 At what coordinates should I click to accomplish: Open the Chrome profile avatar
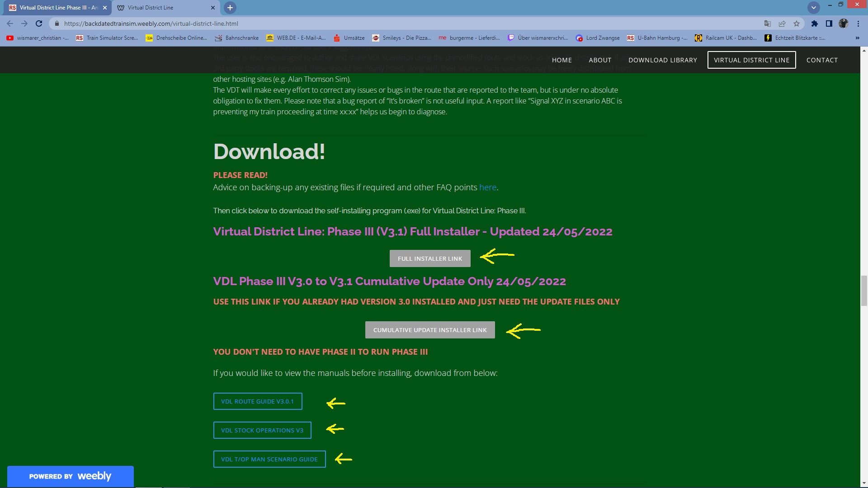843,23
